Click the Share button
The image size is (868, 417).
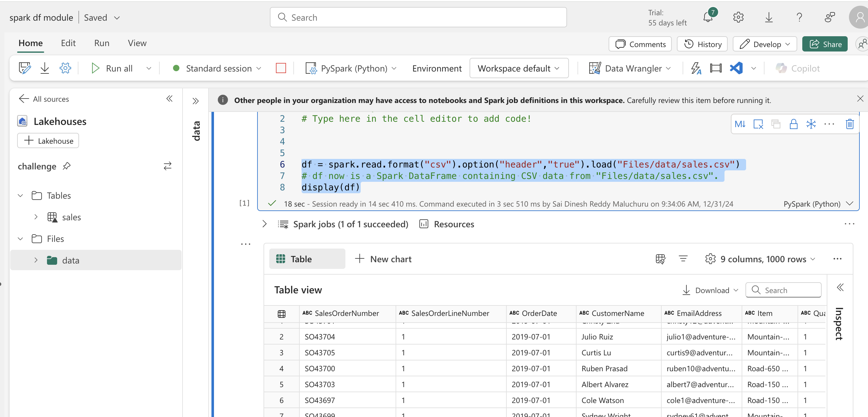pos(825,44)
